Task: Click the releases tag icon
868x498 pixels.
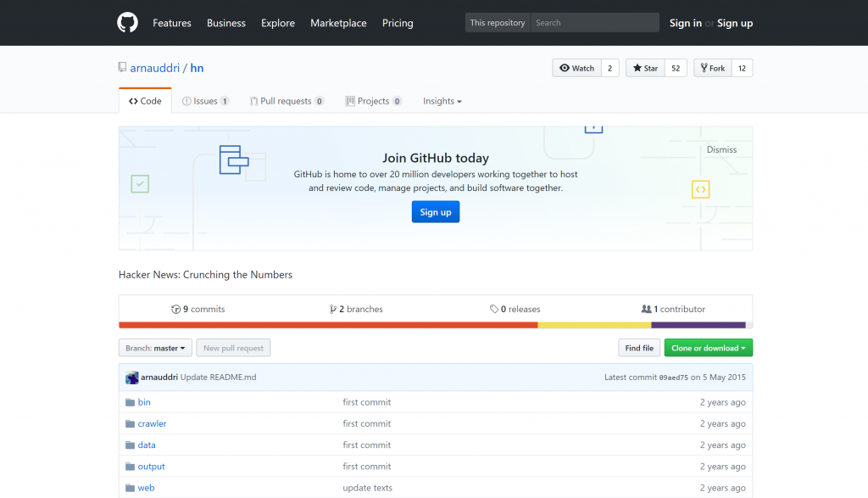Action: [494, 310]
